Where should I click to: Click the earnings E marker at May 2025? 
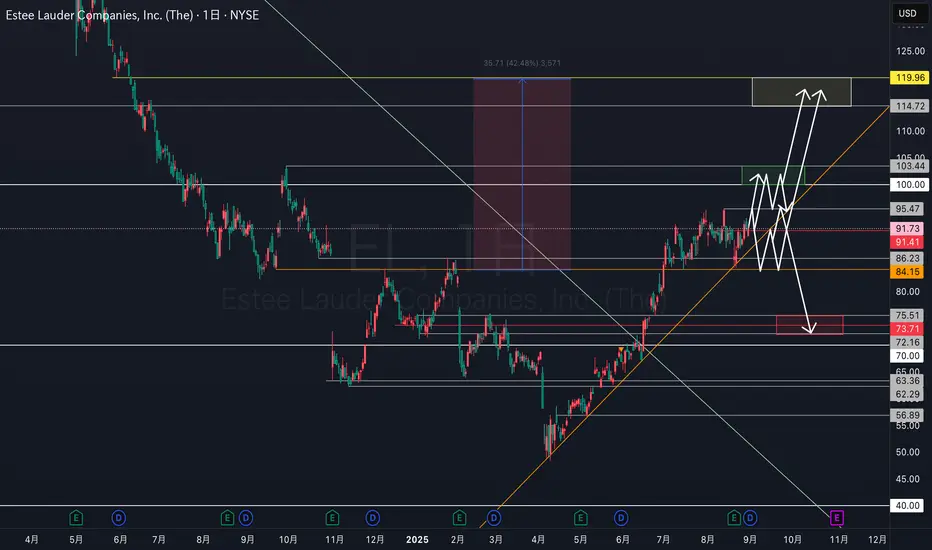click(581, 518)
